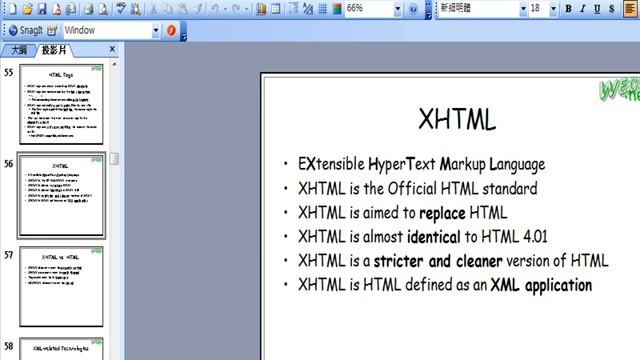640x360 pixels.
Task: Click bullet 'XHTML is almost identical to HTML 4.01'
Action: (x=422, y=237)
